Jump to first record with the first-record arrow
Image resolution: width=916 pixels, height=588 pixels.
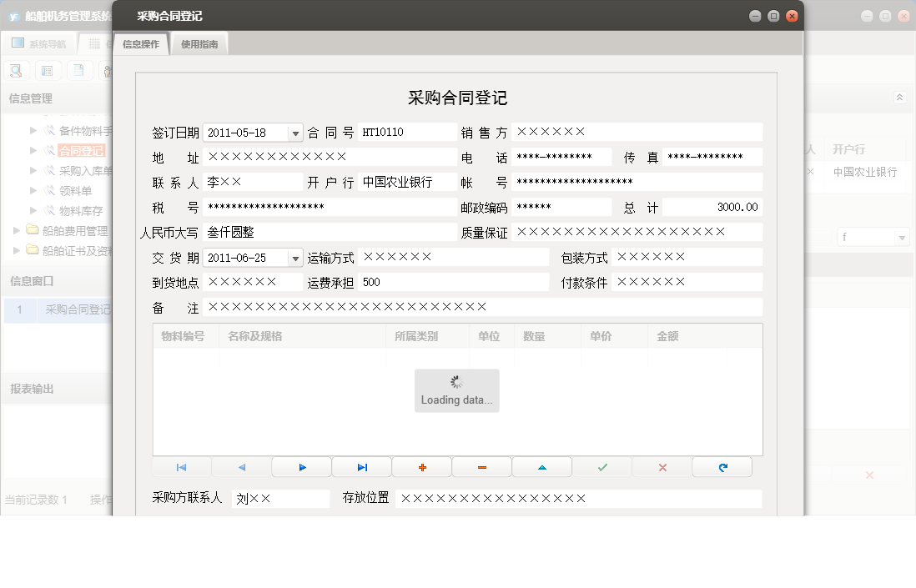click(181, 466)
